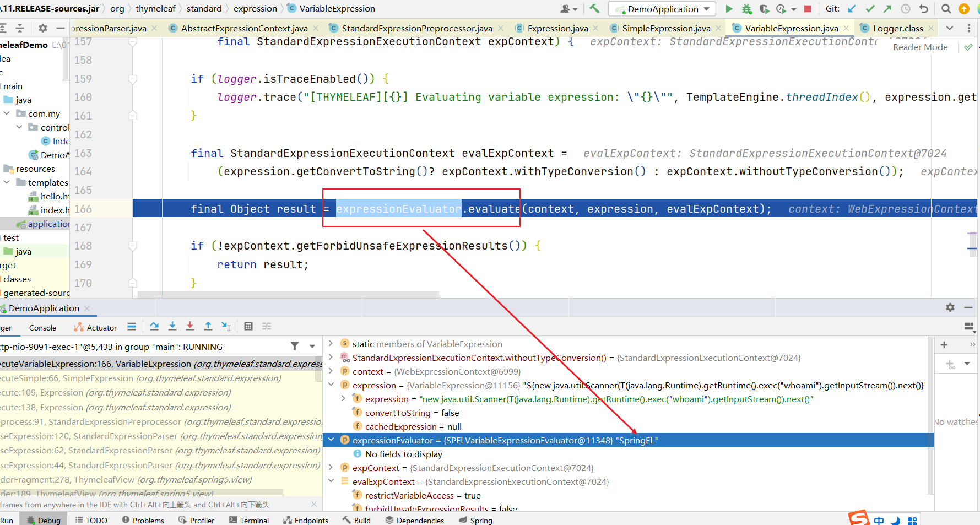Click the Step Out debug icon

pyautogui.click(x=208, y=327)
